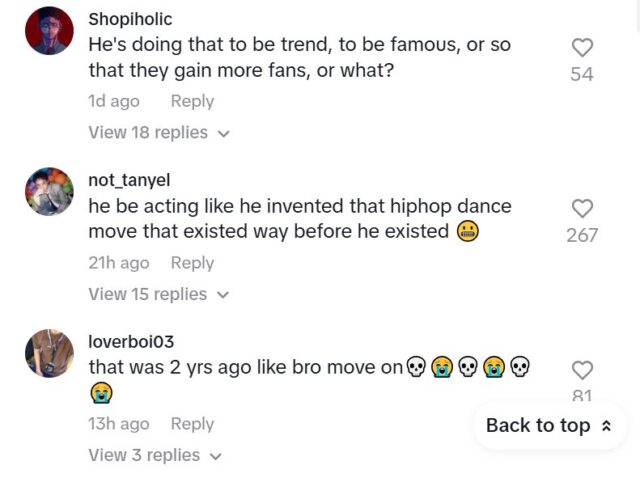Click the 54 likes count
640x478 pixels.
(x=582, y=74)
